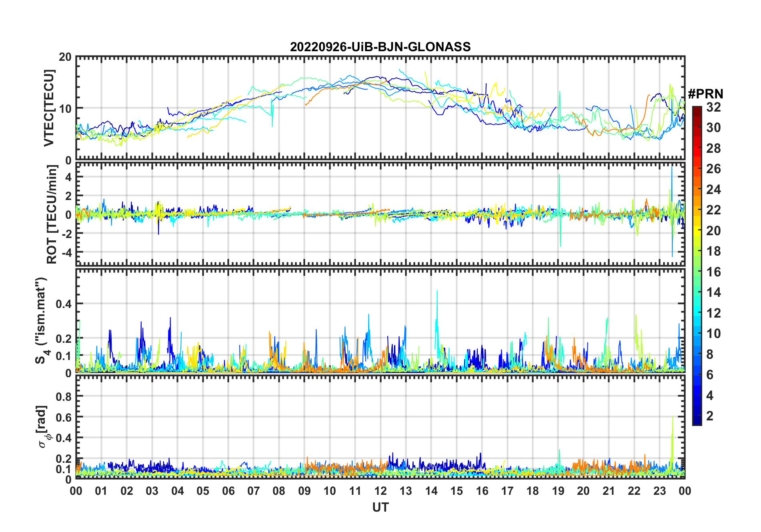Click the #PRN colorbar title

pos(705,94)
